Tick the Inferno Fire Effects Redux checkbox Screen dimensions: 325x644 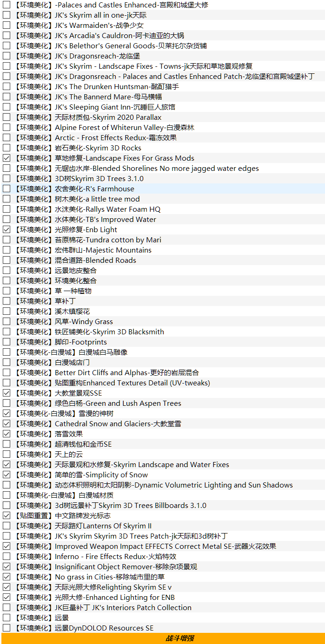coord(7,556)
